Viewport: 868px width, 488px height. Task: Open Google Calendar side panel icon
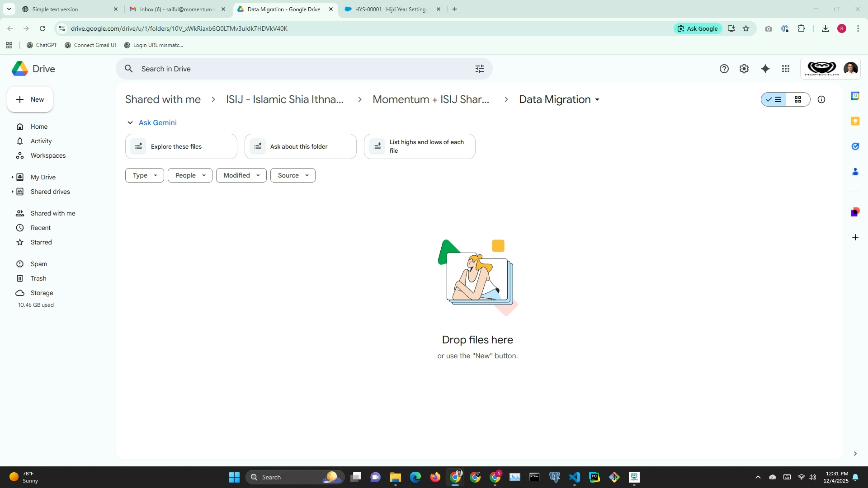pos(855,96)
